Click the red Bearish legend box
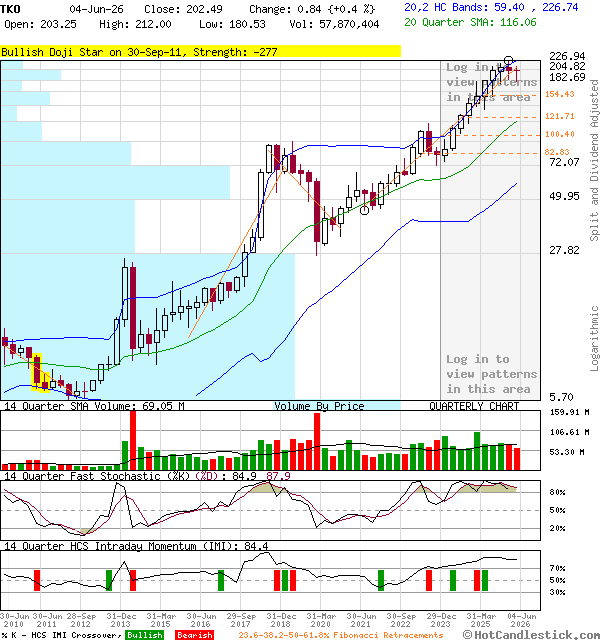The height and width of the screenshot is (640, 600). tap(194, 635)
